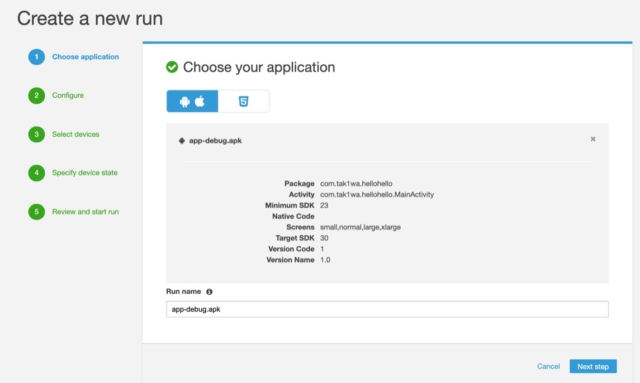Go to Choose application step
This screenshot has width=640, height=383.
coord(85,57)
